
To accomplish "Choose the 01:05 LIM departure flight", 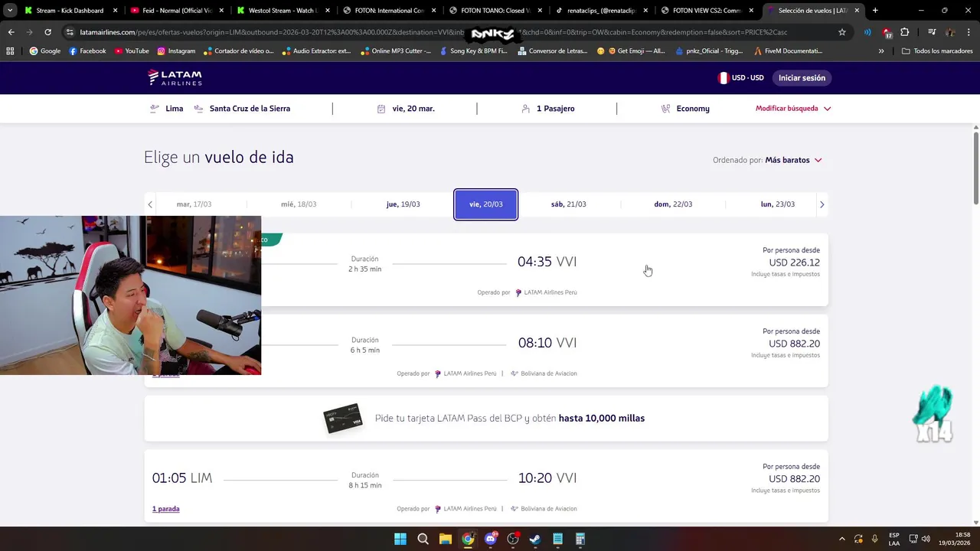I will 486,487.
